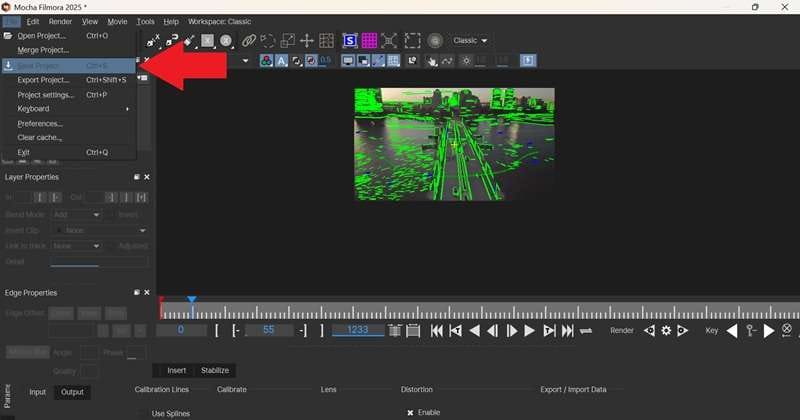Click the brightness sun icon
Screen dimensions: 800x420
tap(466, 61)
